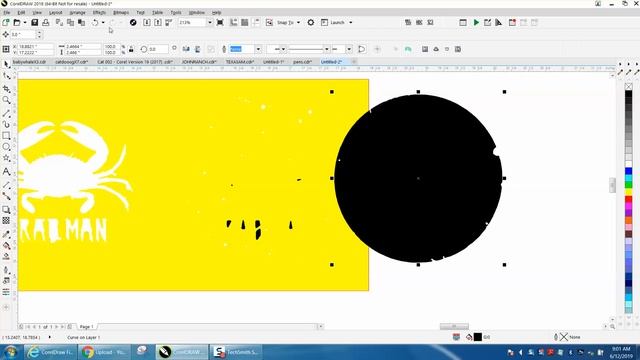
Task: Toggle the Show rulers icon
Action: (x=233, y=22)
